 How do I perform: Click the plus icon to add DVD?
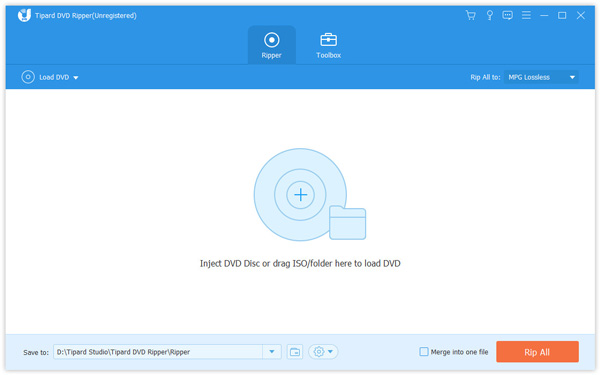click(x=300, y=195)
